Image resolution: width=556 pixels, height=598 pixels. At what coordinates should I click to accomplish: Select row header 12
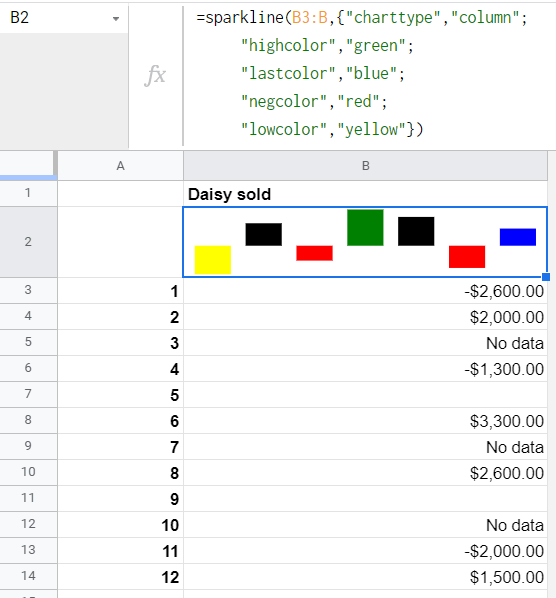[x=28, y=524]
